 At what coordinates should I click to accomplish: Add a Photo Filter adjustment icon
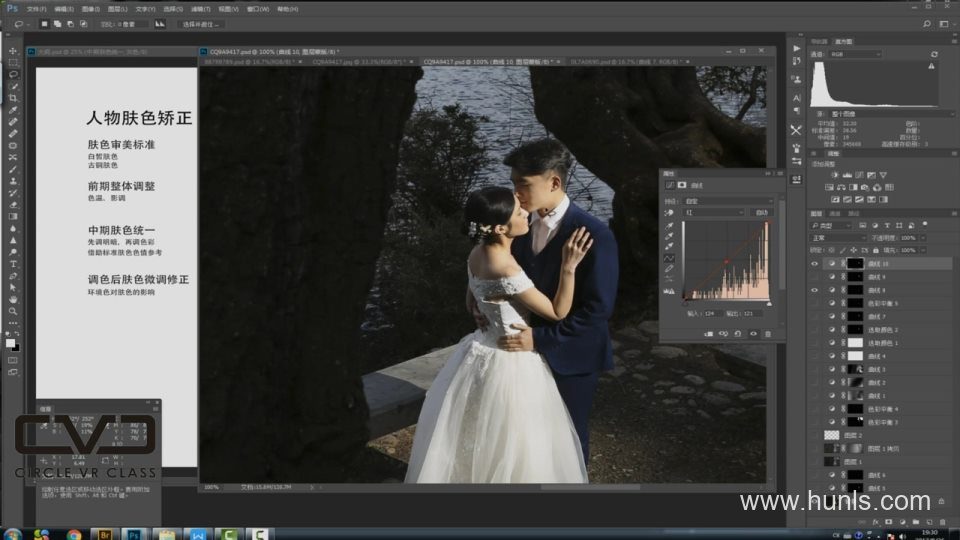click(865, 187)
